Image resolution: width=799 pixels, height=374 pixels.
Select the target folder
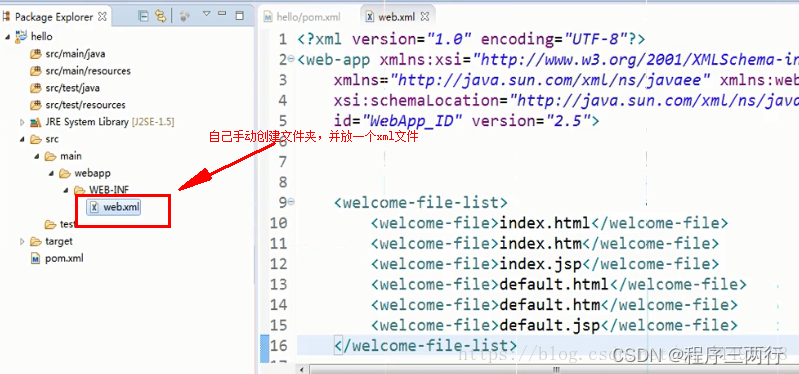59,242
